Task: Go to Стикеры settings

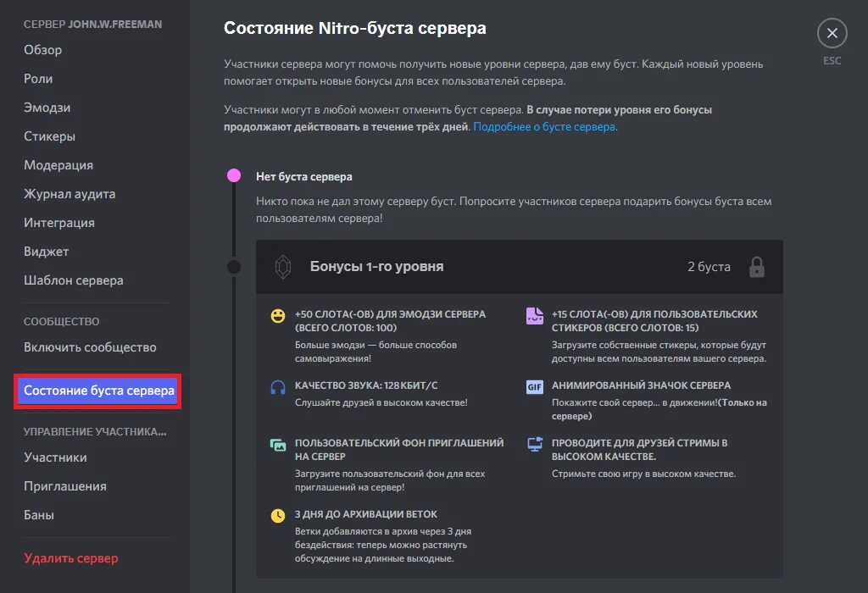Action: pos(49,136)
